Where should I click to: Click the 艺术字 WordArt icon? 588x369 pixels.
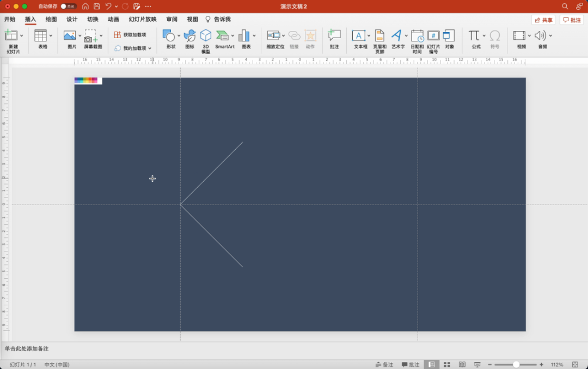click(396, 35)
